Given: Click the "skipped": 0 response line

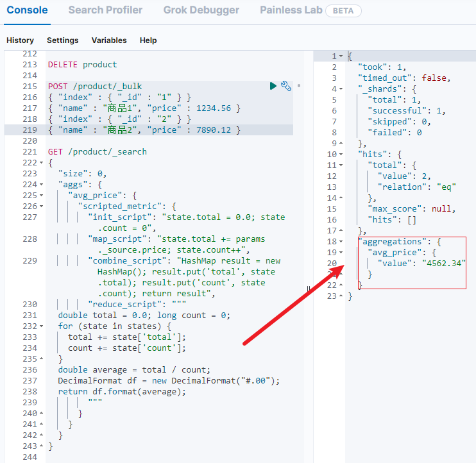Looking at the screenshot, I should tap(399, 122).
